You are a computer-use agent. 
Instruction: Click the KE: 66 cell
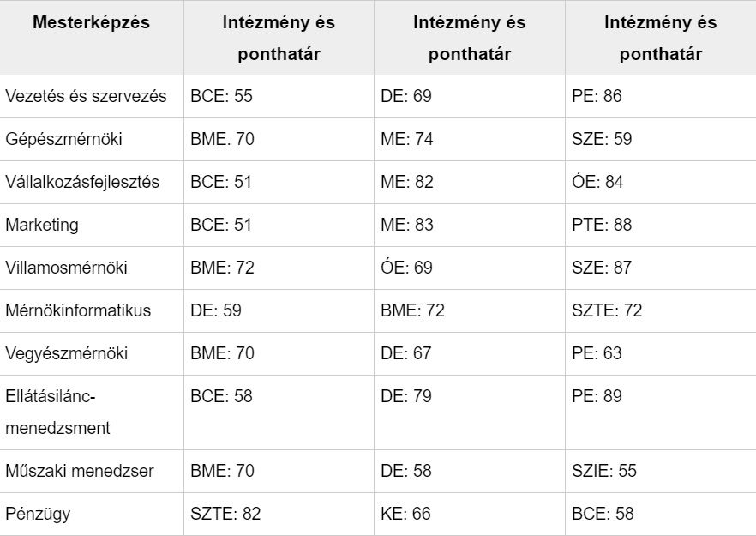pyautogui.click(x=405, y=513)
